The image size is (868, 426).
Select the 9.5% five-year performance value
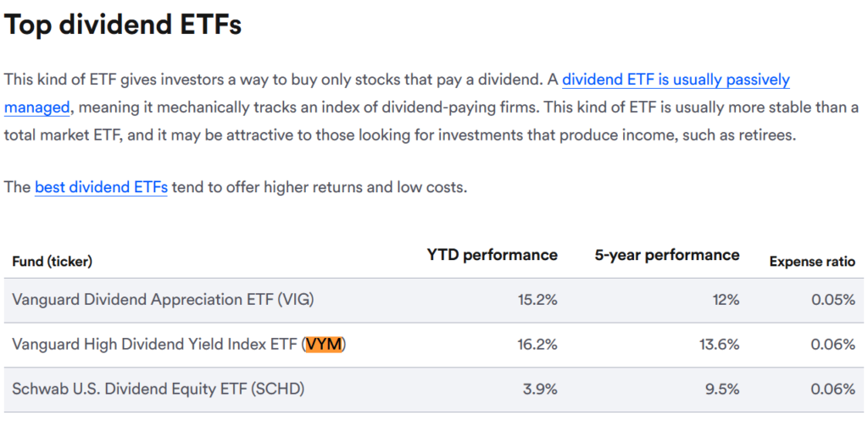pyautogui.click(x=724, y=390)
